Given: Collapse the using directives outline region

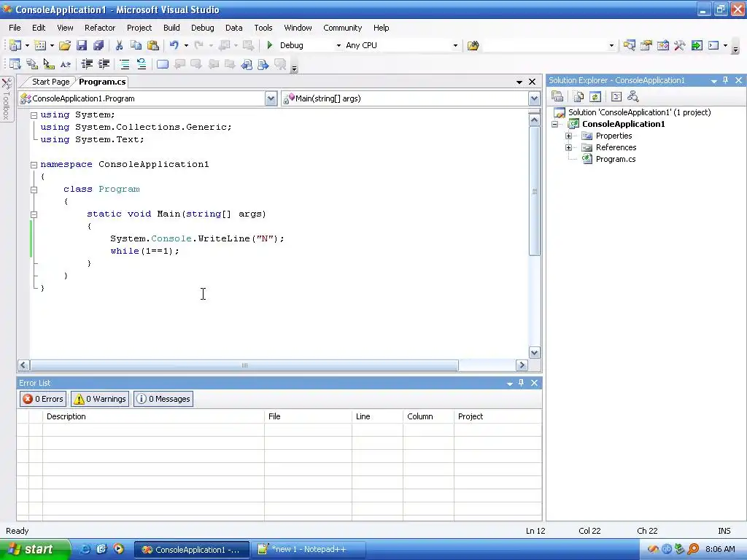Looking at the screenshot, I should click(34, 115).
